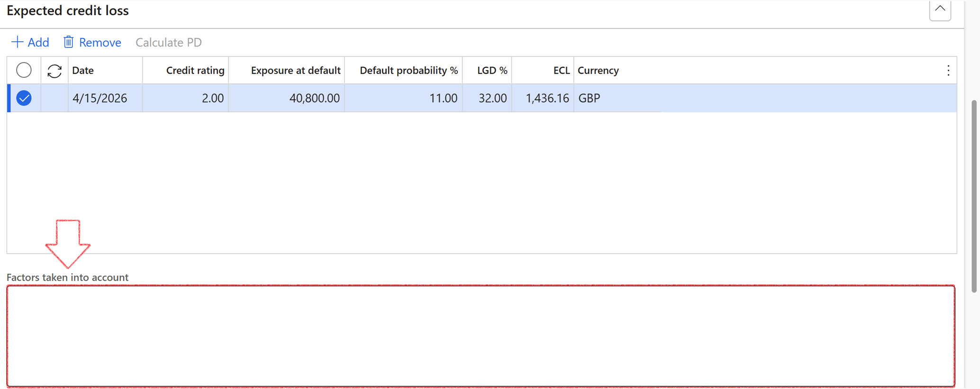Sort by the Date column header
Viewport: 980px width, 389px height.
point(83,70)
